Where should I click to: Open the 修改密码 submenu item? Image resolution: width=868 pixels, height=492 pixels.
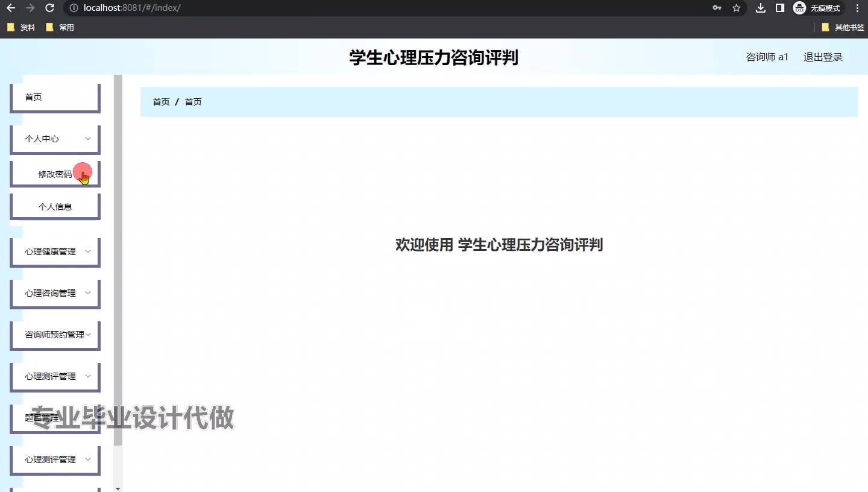55,174
